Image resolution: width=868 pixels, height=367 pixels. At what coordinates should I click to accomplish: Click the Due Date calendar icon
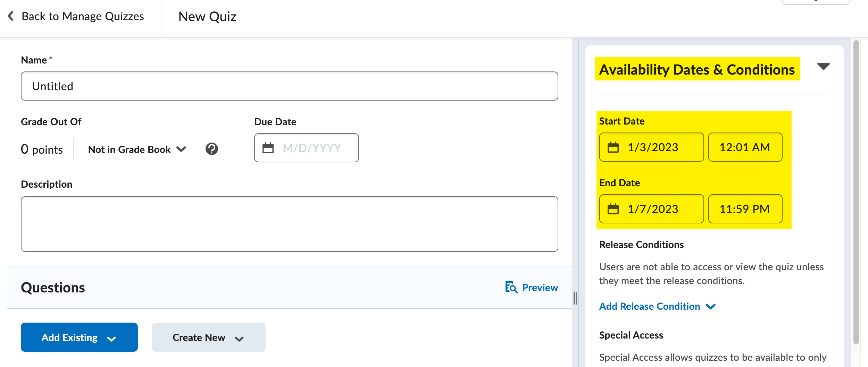268,148
